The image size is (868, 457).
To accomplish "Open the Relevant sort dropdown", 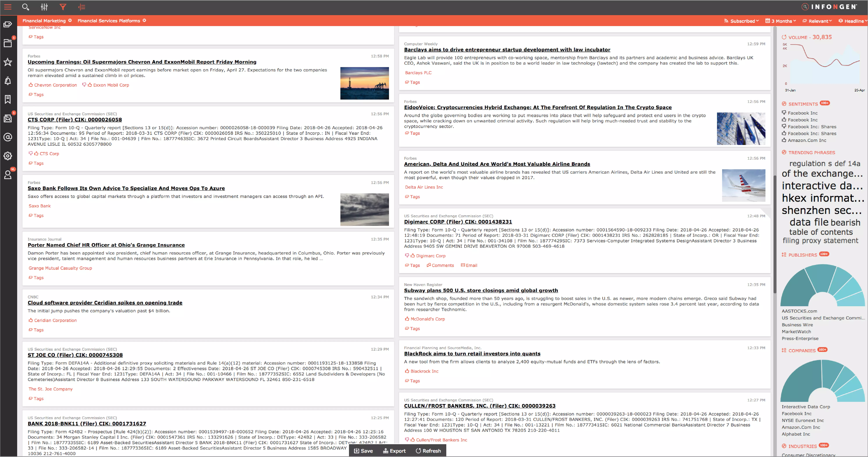I will (x=817, y=21).
